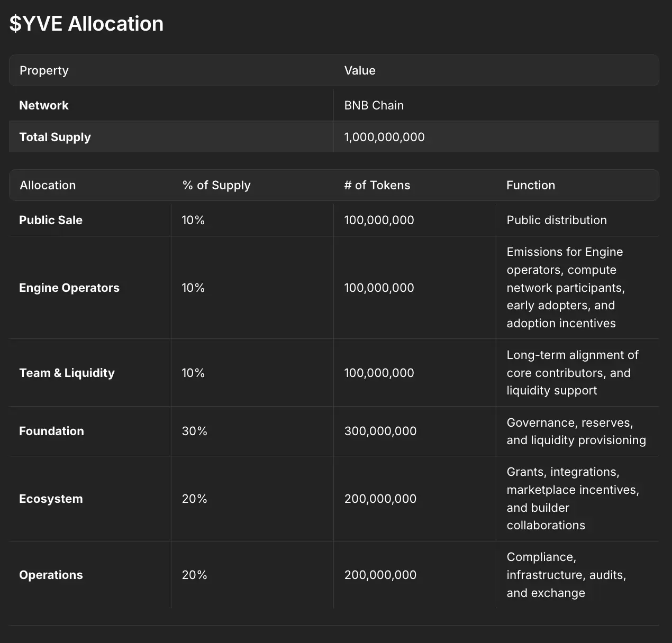Click the "$YVE Allocation" heading

tap(86, 24)
